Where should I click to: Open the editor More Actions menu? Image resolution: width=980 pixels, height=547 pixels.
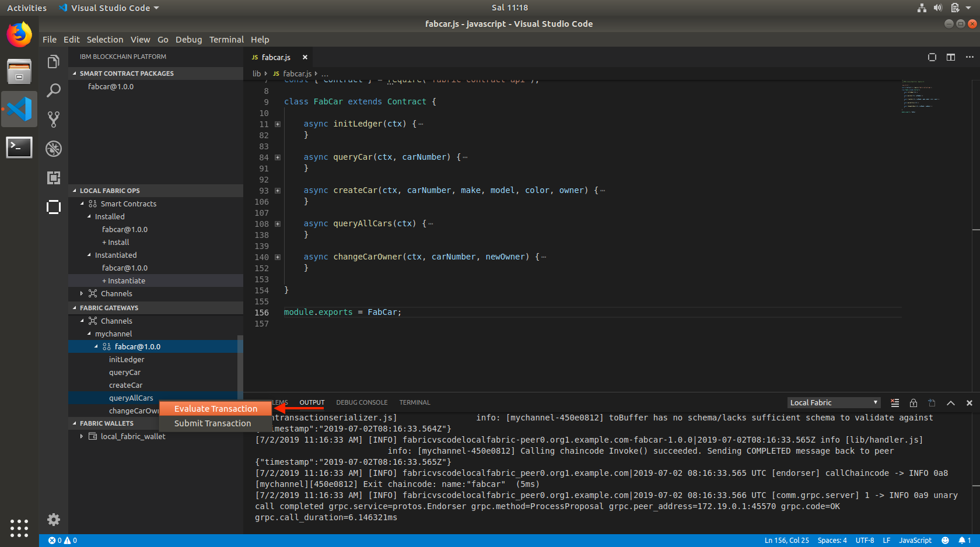click(970, 57)
